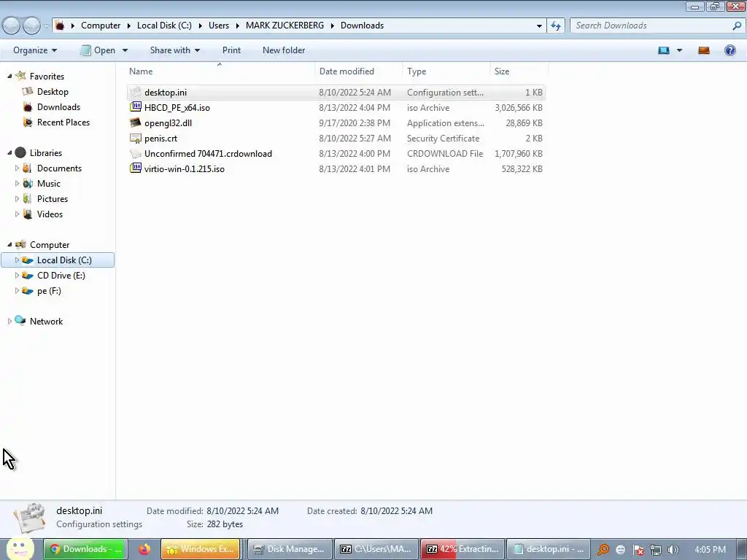Expand the Music library node
This screenshot has height=560, width=747.
tap(18, 183)
